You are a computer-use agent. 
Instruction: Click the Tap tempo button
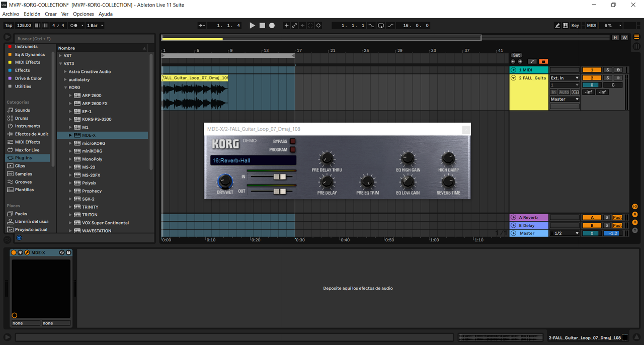click(x=9, y=25)
